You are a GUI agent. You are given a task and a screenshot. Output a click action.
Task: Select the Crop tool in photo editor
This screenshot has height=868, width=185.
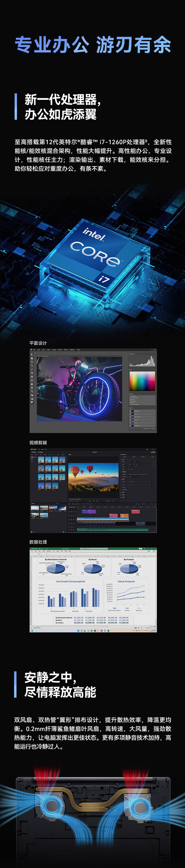click(32, 362)
